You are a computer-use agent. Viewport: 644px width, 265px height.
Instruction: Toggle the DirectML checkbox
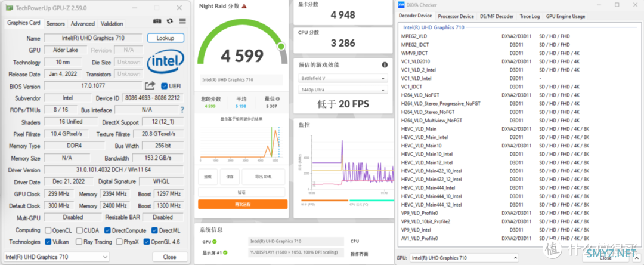(x=155, y=230)
